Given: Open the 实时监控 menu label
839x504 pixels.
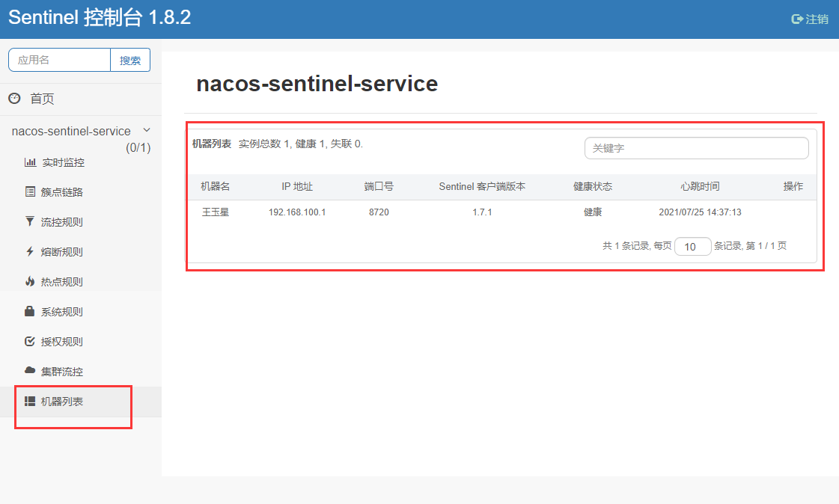Looking at the screenshot, I should point(63,162).
